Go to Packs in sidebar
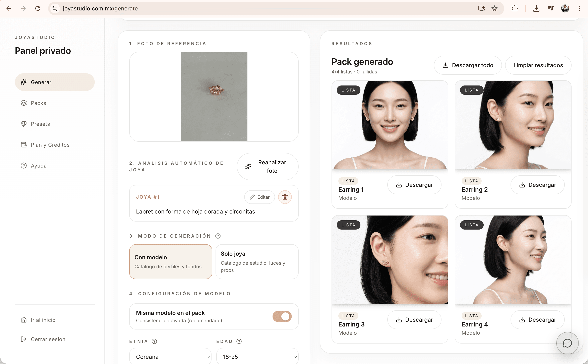Image resolution: width=588 pixels, height=364 pixels. (x=38, y=103)
